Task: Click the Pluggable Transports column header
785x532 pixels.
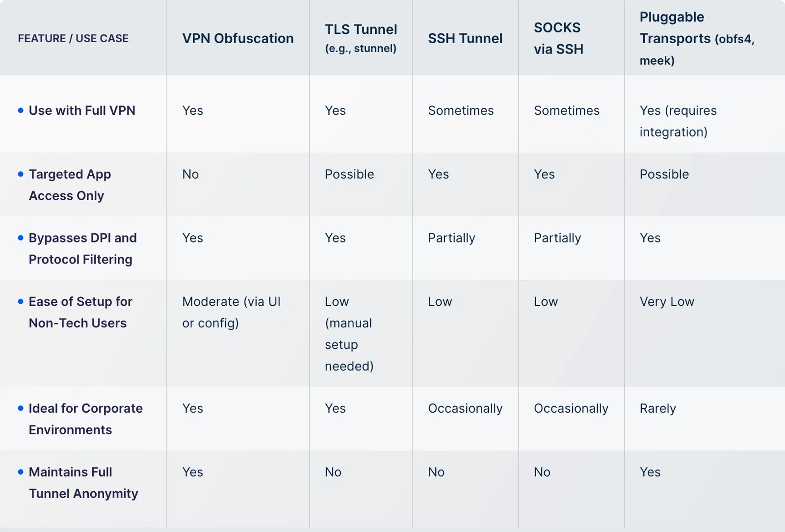Action: [x=697, y=38]
